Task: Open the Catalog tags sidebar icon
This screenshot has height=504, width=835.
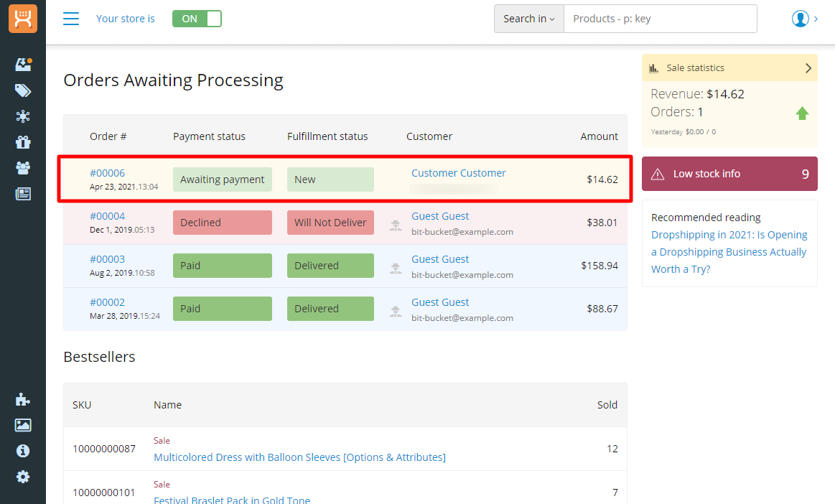Action: [23, 90]
